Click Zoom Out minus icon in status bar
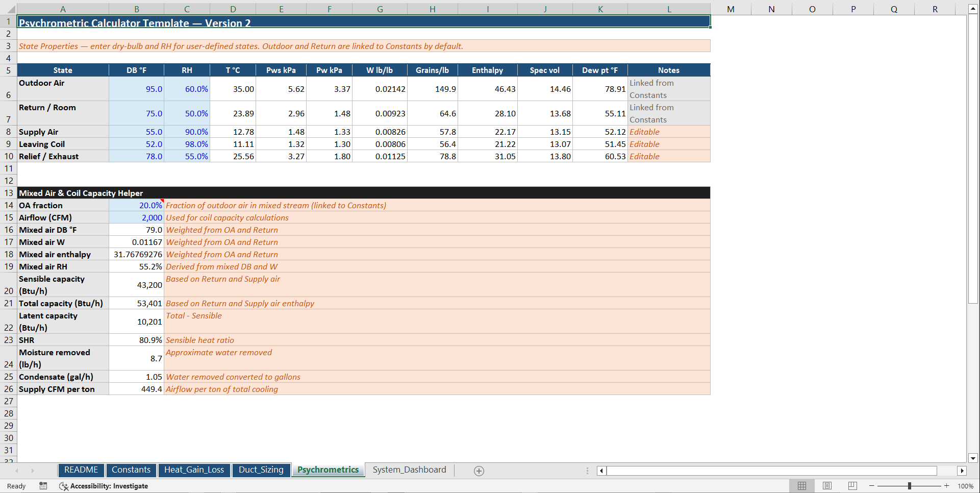 871,486
